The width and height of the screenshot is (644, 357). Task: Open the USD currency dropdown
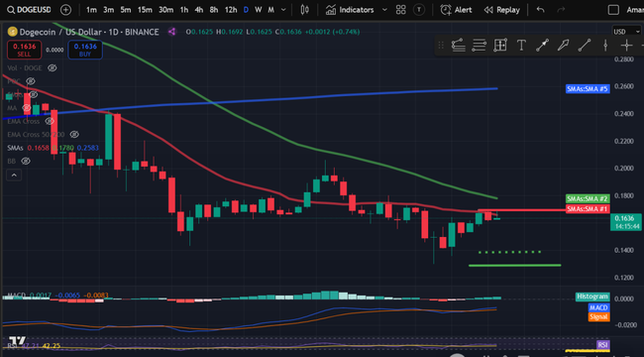tap(626, 32)
